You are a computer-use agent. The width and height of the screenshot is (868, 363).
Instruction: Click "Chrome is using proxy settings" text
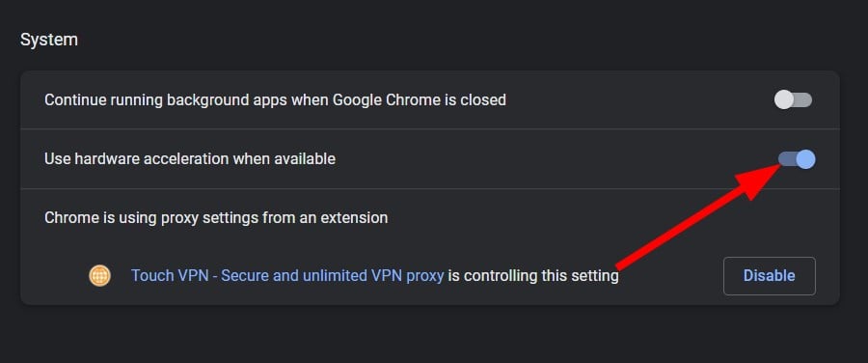216,218
